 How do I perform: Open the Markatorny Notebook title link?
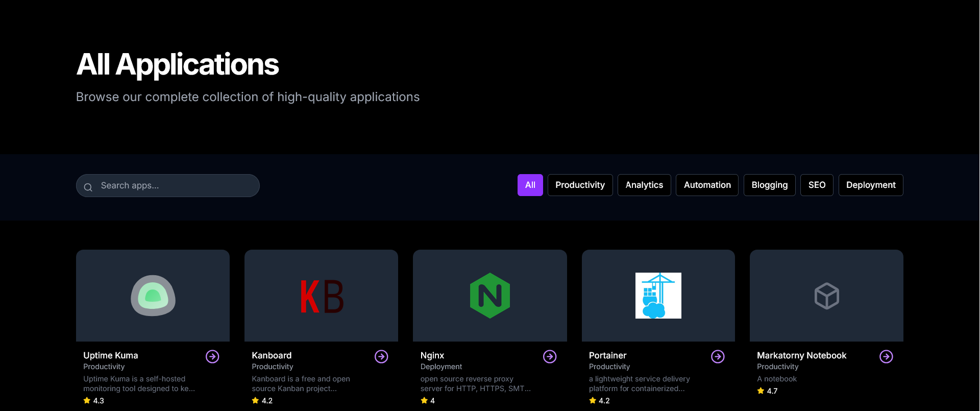801,355
